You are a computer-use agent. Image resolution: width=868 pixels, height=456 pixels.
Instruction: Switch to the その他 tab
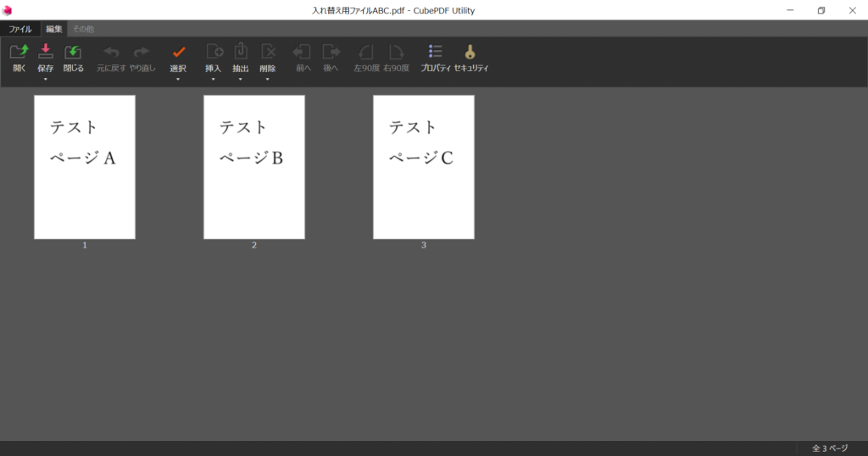[x=84, y=29]
